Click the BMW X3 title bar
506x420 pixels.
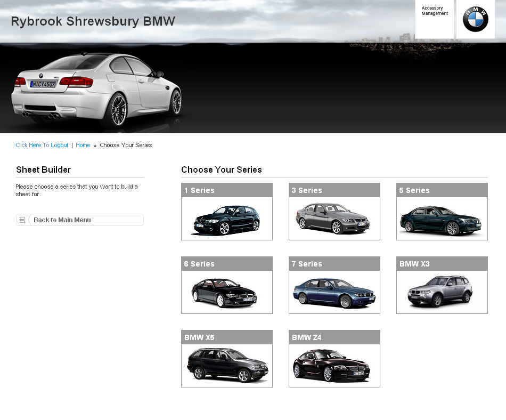442,263
